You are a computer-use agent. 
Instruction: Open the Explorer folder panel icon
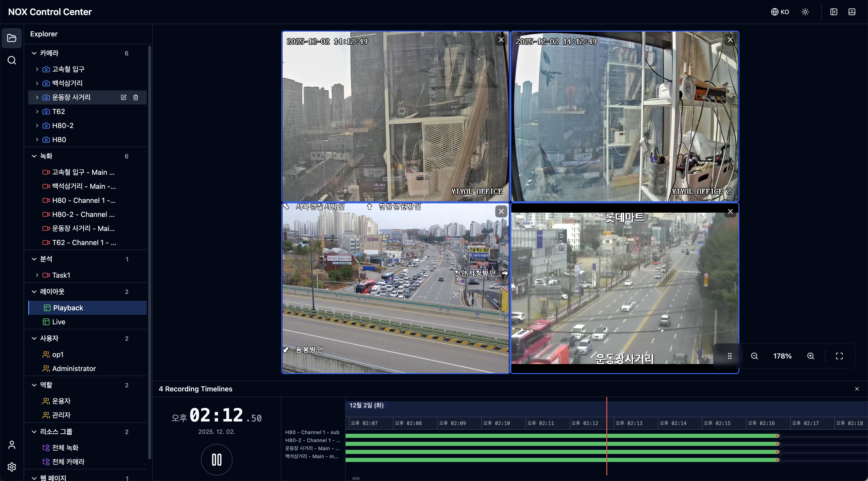coord(12,38)
